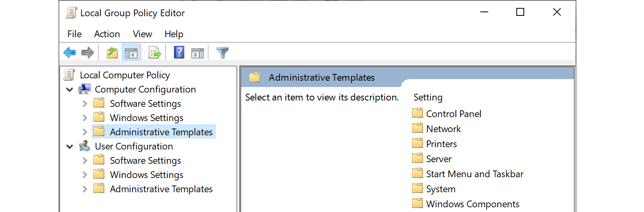Click the Filter funnel toolbar icon
Viewport: 644px width, 212px height.
click(x=223, y=53)
